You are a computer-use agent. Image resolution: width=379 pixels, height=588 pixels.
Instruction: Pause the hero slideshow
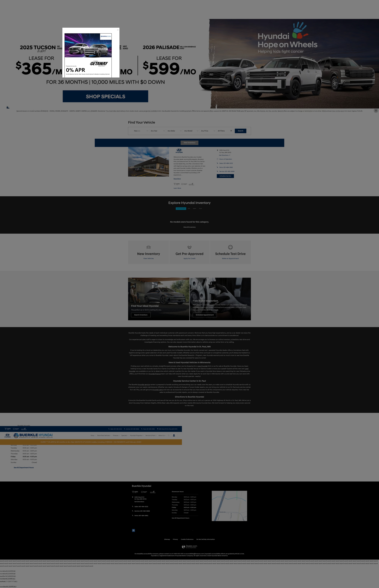(376, 111)
